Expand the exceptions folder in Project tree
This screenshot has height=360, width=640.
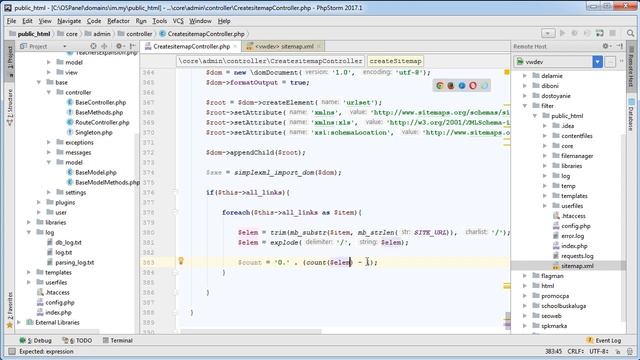(49, 142)
